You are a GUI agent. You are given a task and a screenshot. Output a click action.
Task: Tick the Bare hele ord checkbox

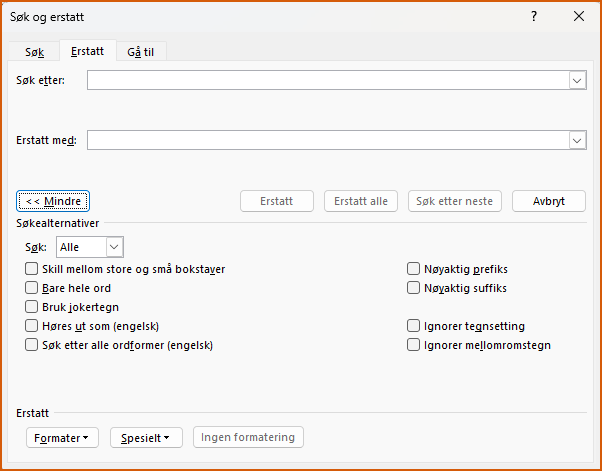pyautogui.click(x=32, y=288)
